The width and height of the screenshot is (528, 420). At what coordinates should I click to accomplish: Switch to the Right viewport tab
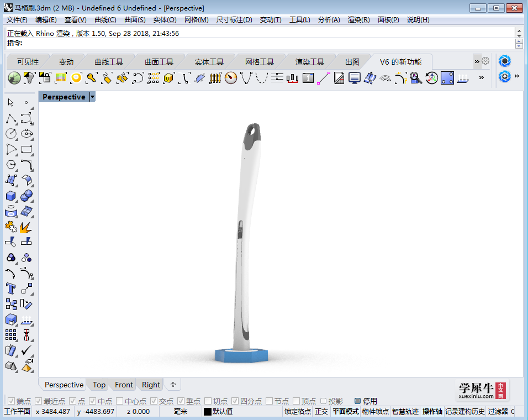(151, 385)
